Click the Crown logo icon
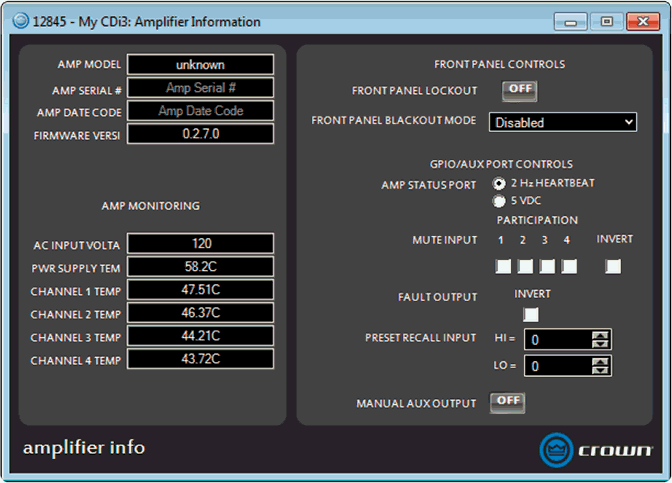This screenshot has width=672, height=483. 556,450
